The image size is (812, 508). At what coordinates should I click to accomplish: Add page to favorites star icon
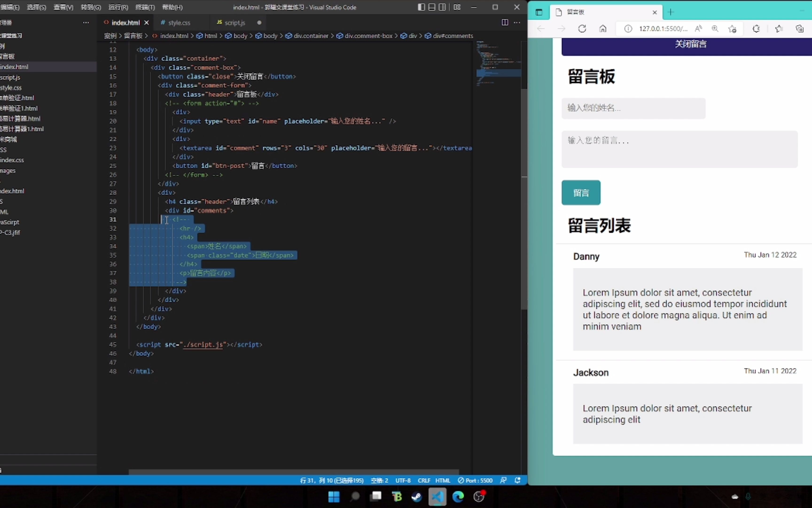coord(733,29)
